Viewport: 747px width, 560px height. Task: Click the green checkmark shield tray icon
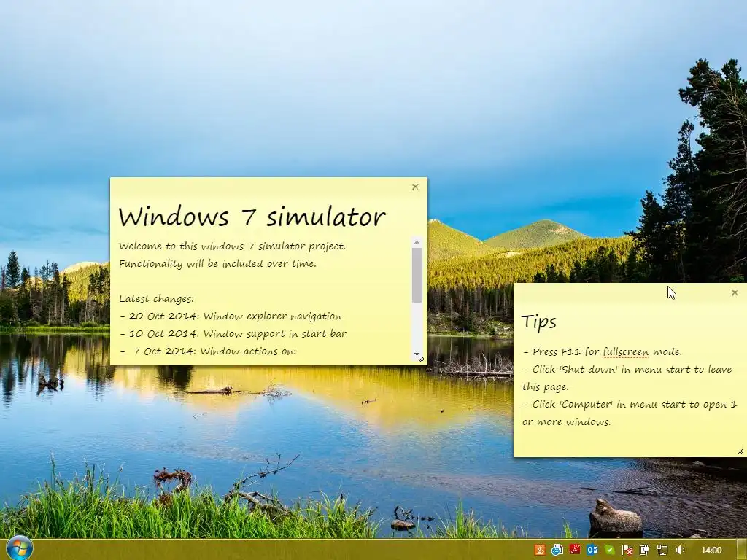pyautogui.click(x=610, y=550)
